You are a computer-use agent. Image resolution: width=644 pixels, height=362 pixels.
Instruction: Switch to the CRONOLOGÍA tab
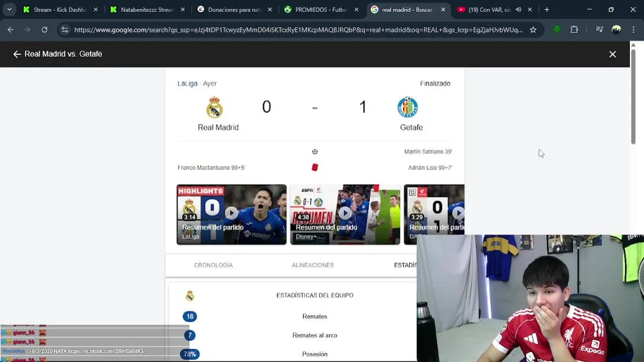213,265
